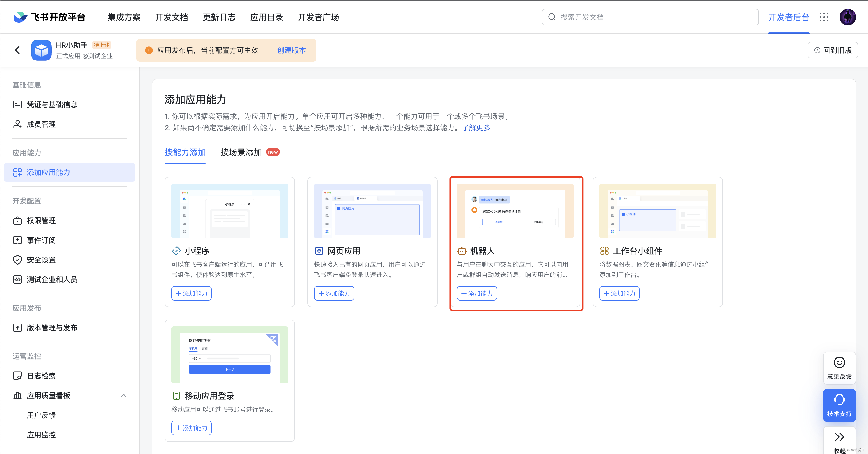The width and height of the screenshot is (868, 454).
Task: Open 权限管理 in the sidebar
Action: tap(41, 221)
